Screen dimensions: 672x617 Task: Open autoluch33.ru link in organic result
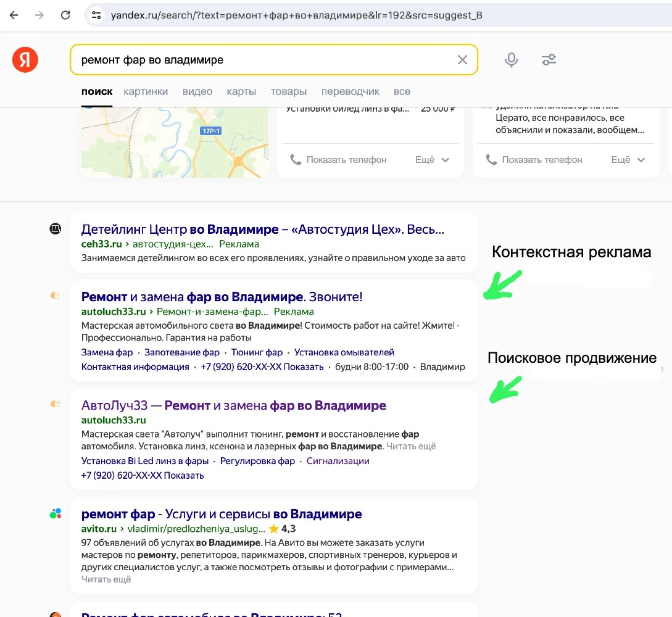coord(114,420)
